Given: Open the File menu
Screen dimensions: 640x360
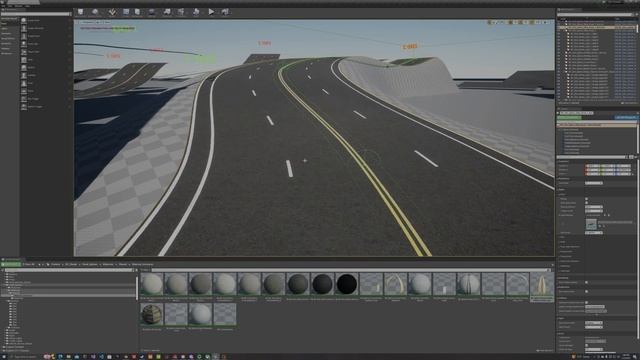Looking at the screenshot, I should tap(3, 6).
